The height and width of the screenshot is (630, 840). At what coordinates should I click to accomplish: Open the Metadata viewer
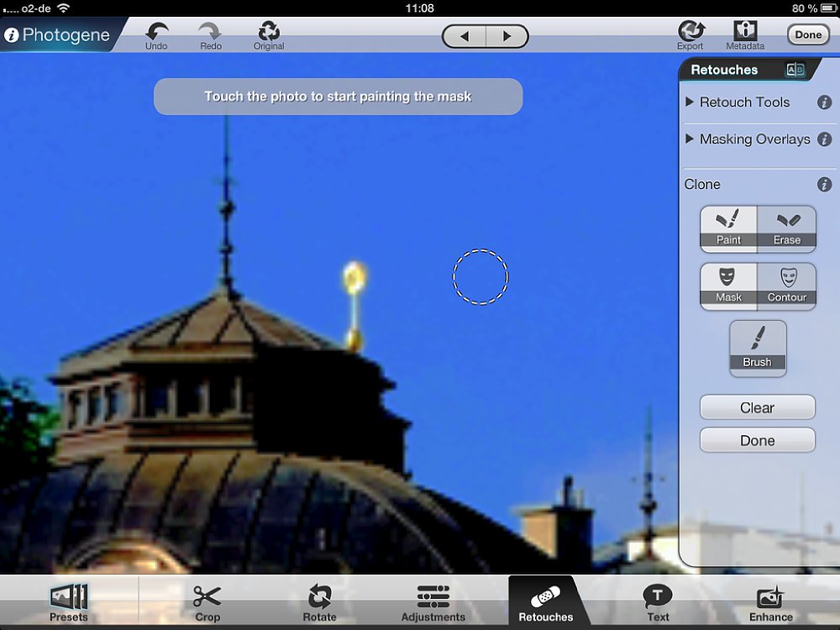click(745, 32)
